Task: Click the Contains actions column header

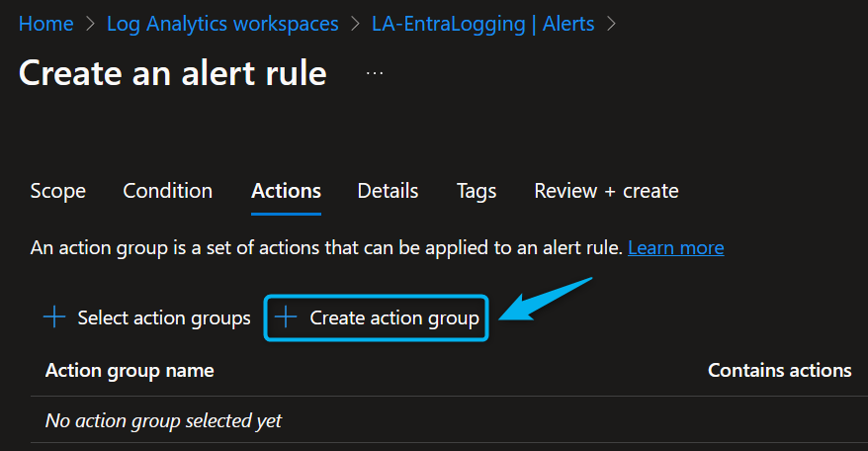Action: pyautogui.click(x=779, y=370)
